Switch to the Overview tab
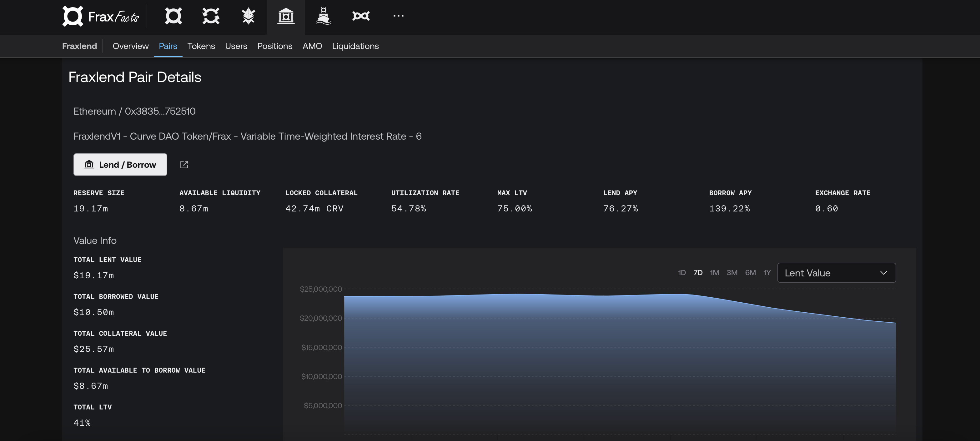Screen dimensions: 980x441 [x=130, y=46]
